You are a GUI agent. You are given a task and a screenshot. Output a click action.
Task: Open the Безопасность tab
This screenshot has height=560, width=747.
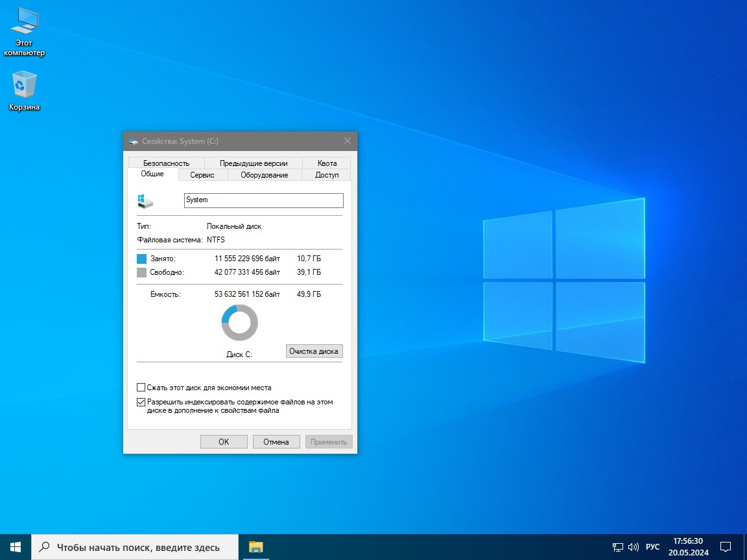(x=166, y=163)
